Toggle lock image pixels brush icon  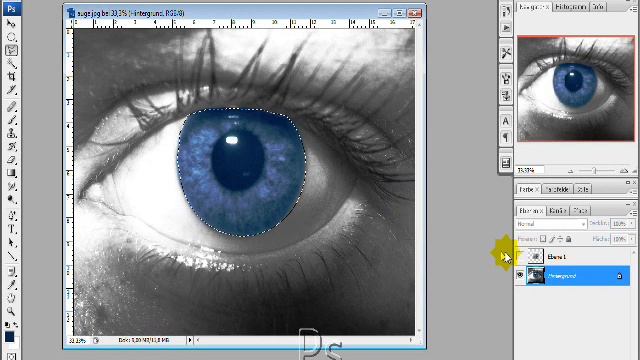pyautogui.click(x=552, y=239)
